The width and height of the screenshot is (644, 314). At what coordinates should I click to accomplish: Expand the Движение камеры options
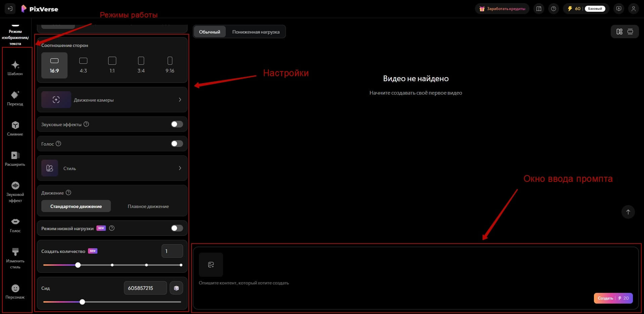pyautogui.click(x=112, y=100)
